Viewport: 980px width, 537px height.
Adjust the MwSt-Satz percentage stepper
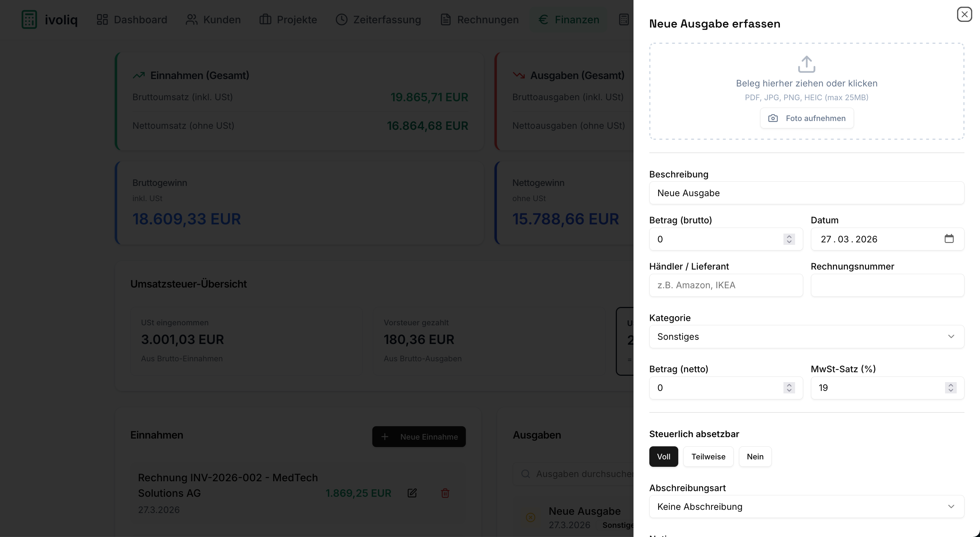pyautogui.click(x=950, y=388)
